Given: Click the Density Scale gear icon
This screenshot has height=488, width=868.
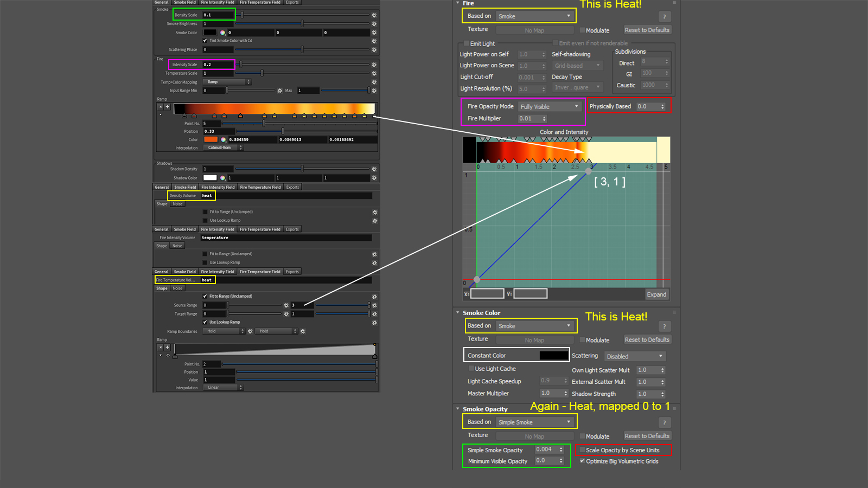Looking at the screenshot, I should (x=374, y=15).
